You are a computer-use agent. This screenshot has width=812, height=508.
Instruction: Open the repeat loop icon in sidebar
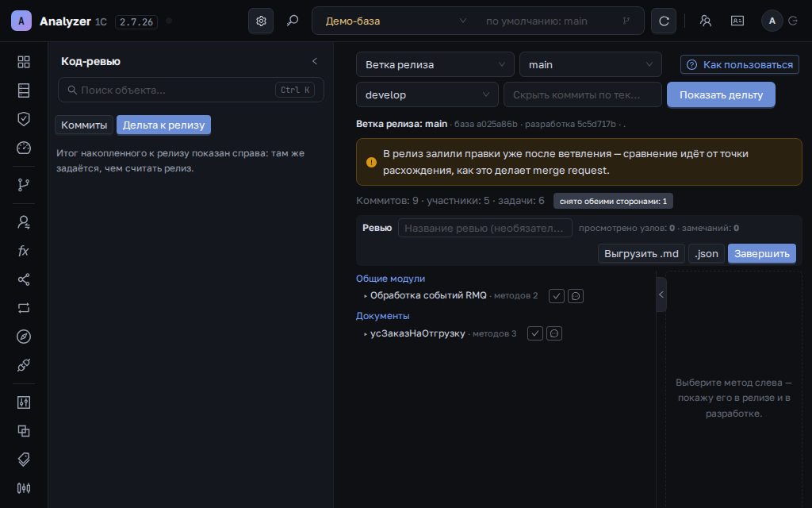pos(24,308)
